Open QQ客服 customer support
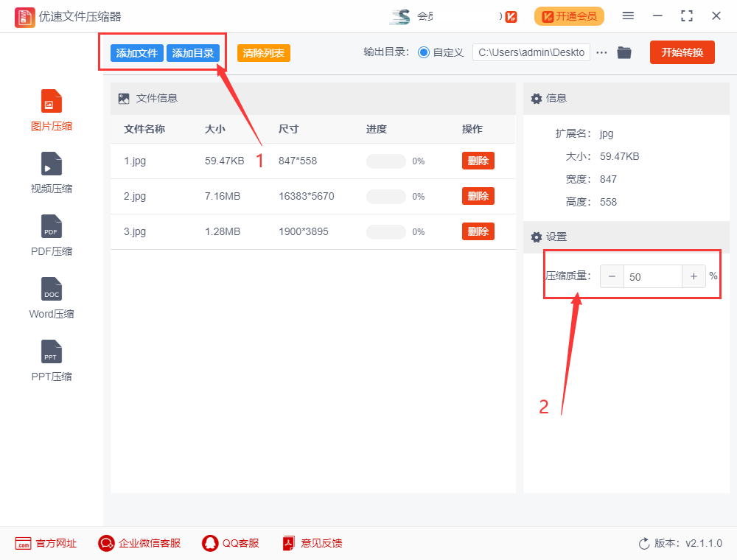737x560 pixels. tap(230, 543)
